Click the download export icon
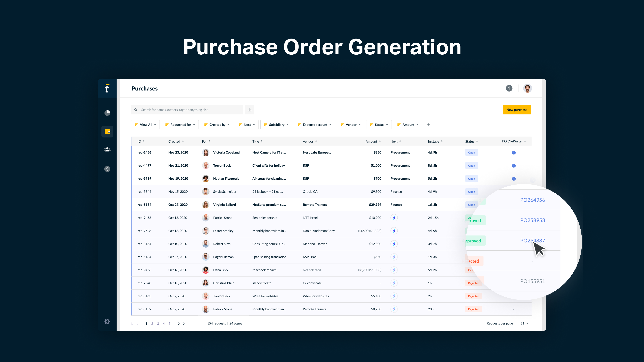The image size is (644, 362). [250, 110]
